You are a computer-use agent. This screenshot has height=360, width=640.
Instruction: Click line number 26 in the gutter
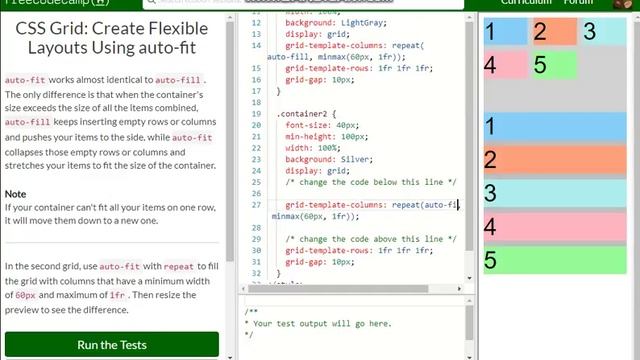[256, 193]
